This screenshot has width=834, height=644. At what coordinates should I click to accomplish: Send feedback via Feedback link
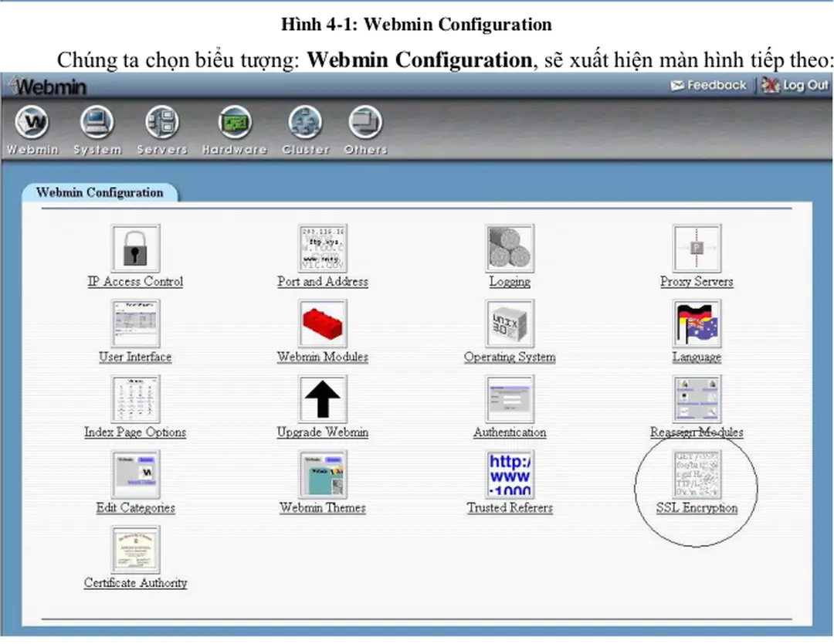click(x=709, y=86)
